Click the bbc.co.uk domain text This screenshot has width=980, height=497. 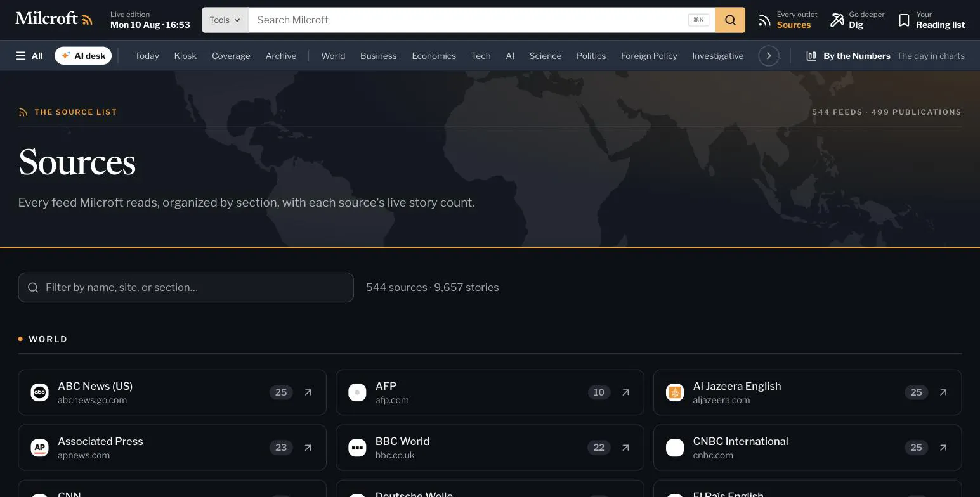(395, 455)
